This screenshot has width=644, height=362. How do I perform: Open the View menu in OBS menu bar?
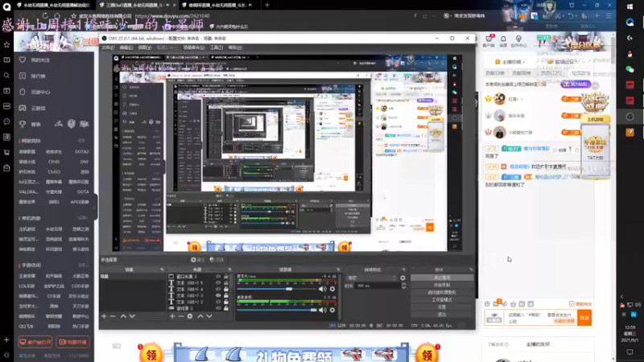[x=144, y=47]
